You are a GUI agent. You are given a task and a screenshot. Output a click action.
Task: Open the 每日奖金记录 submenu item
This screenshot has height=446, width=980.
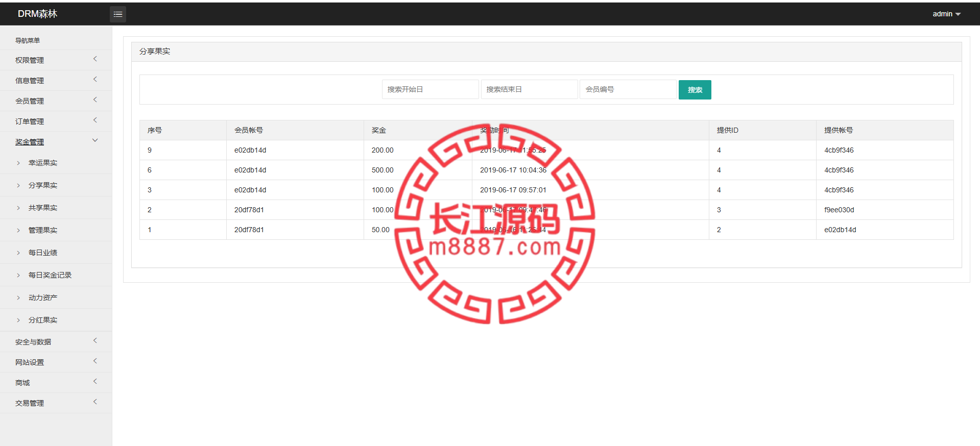click(56, 275)
